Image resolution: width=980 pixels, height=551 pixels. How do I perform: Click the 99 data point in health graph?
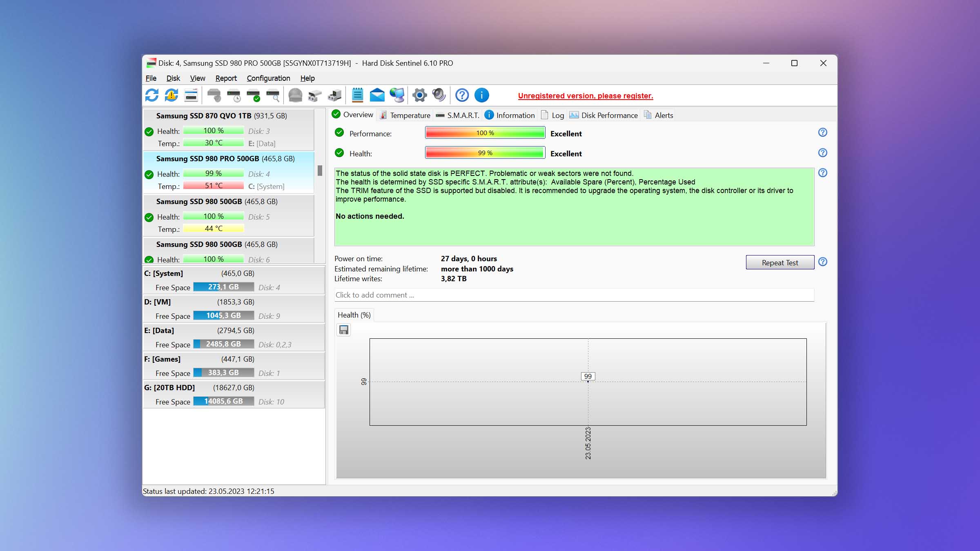click(588, 377)
